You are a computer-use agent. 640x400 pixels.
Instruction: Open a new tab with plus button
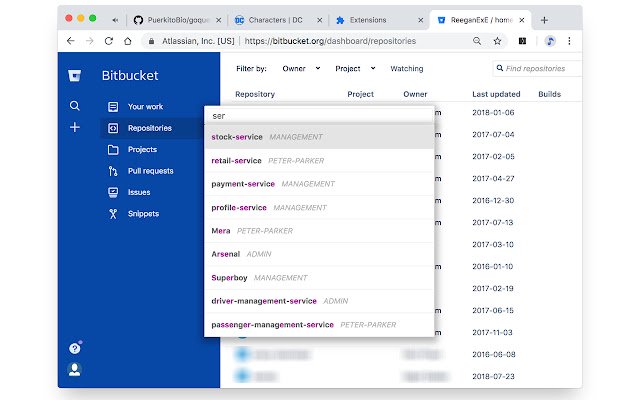[544, 20]
